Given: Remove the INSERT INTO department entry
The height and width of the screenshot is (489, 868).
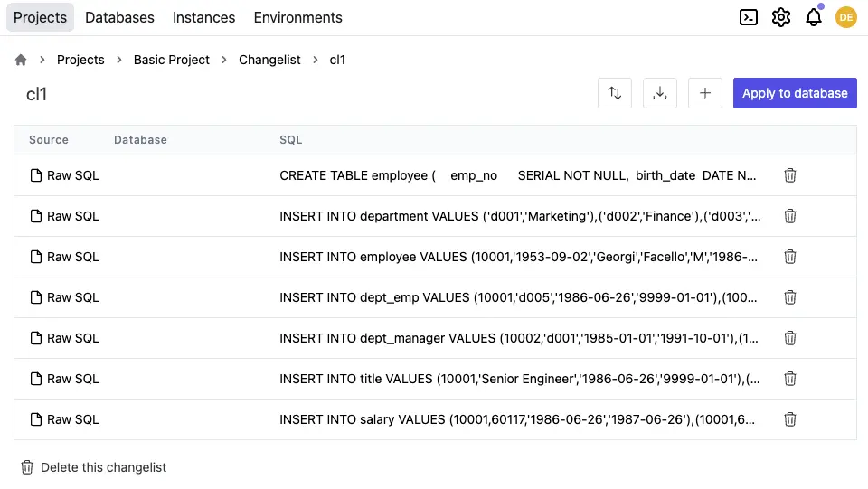Looking at the screenshot, I should 789,216.
